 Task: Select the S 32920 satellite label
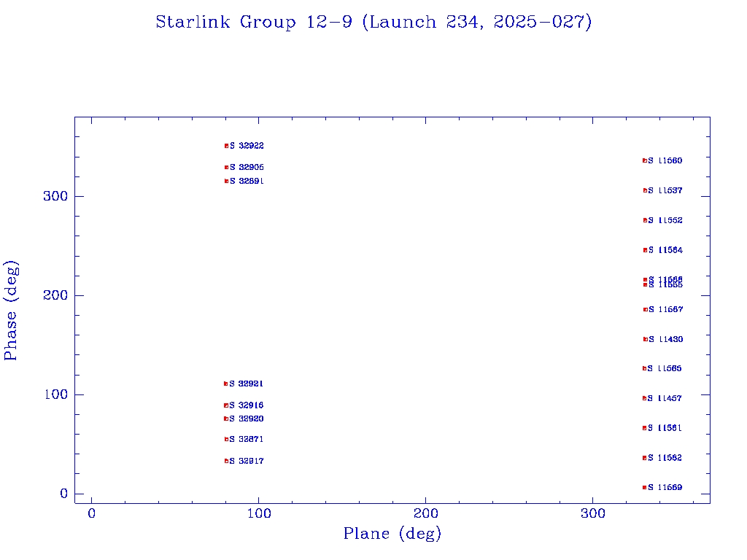pos(247,419)
